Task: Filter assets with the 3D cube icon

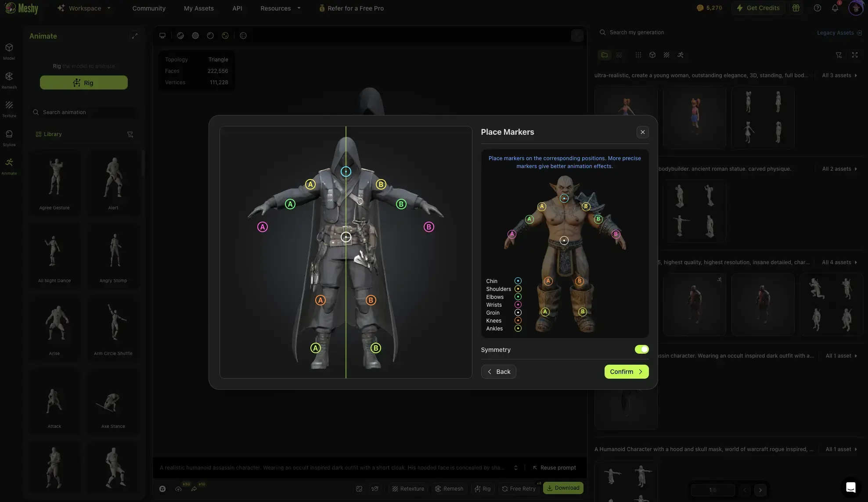Action: 652,55
